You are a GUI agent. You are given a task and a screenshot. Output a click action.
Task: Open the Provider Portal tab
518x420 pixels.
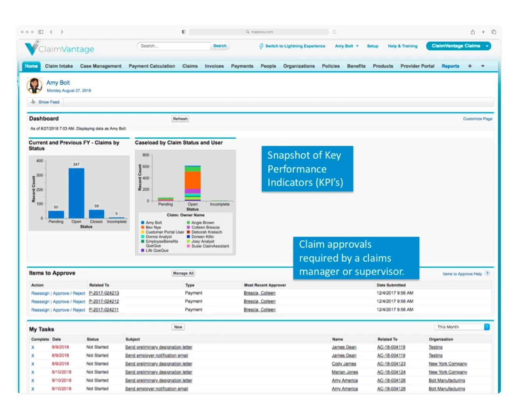point(417,66)
